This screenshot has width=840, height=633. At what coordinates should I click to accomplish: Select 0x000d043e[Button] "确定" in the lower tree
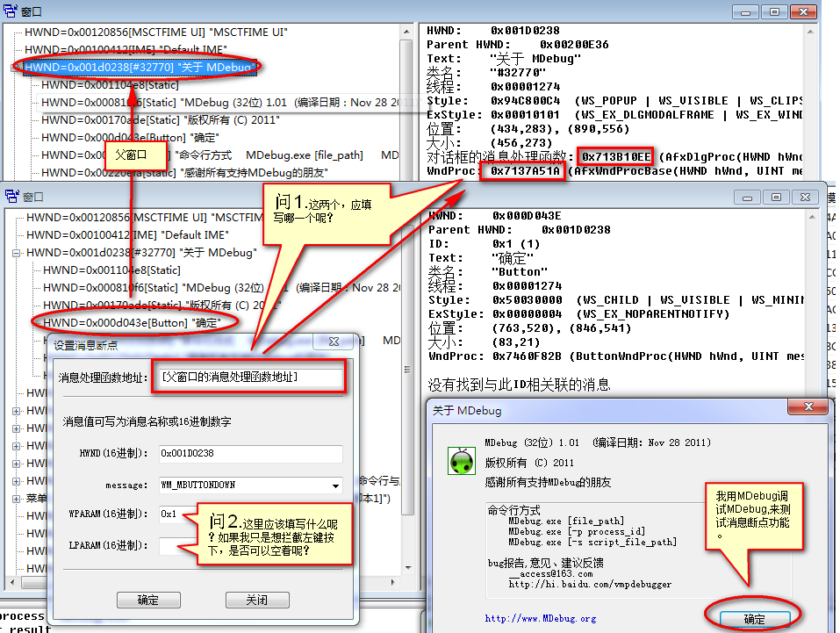132,323
